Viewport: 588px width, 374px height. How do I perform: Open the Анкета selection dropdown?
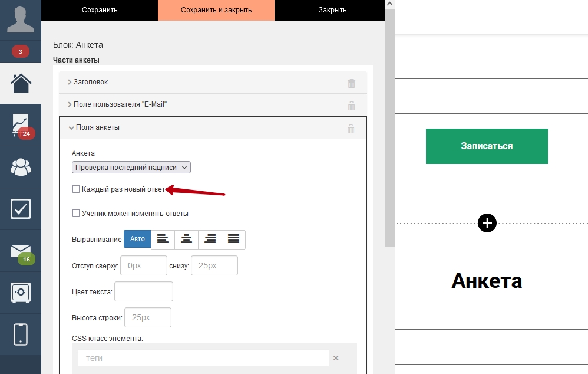point(131,168)
